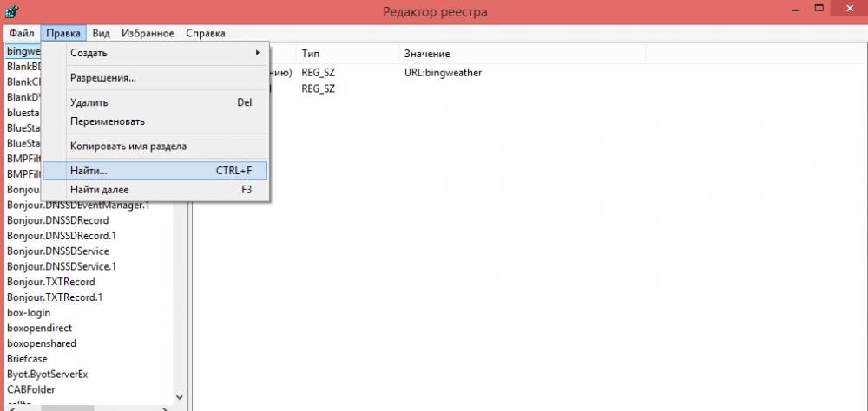Open the Избранное menu
This screenshot has height=411, width=868.
click(x=148, y=33)
